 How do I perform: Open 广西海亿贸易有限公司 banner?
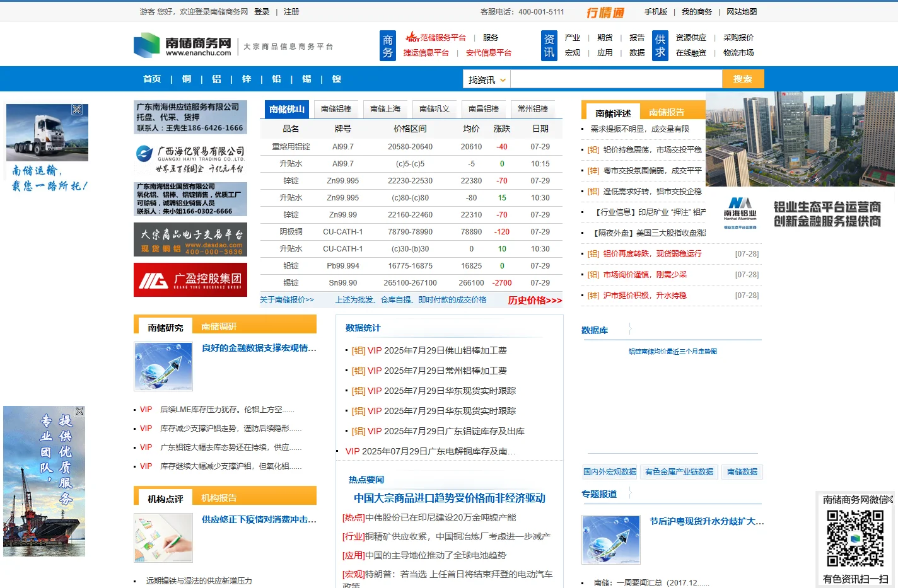tap(190, 159)
